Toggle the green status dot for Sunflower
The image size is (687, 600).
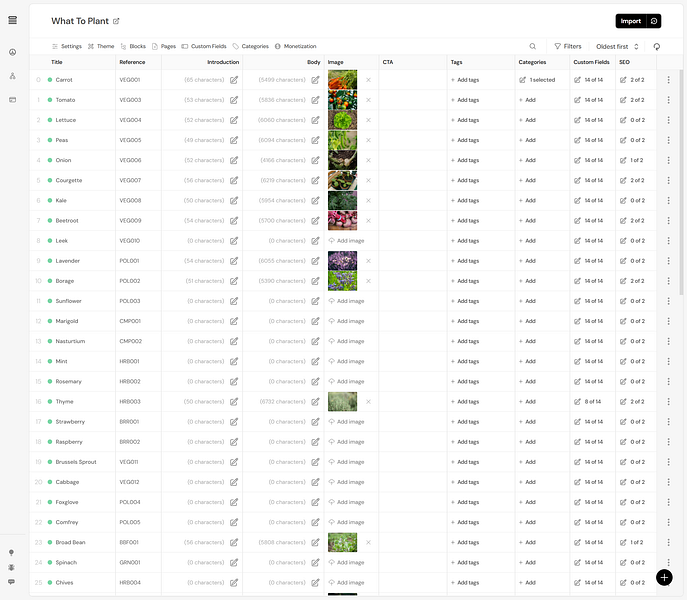pyautogui.click(x=50, y=301)
